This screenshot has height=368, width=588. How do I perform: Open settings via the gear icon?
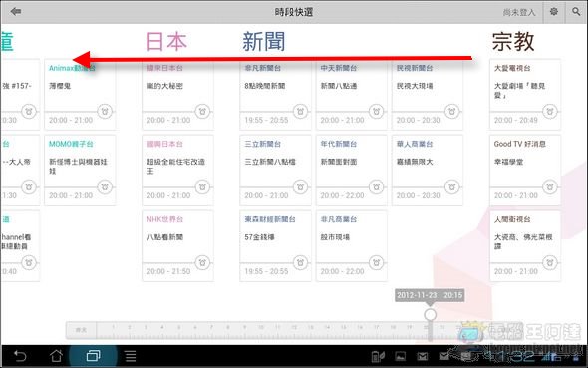[x=553, y=12]
